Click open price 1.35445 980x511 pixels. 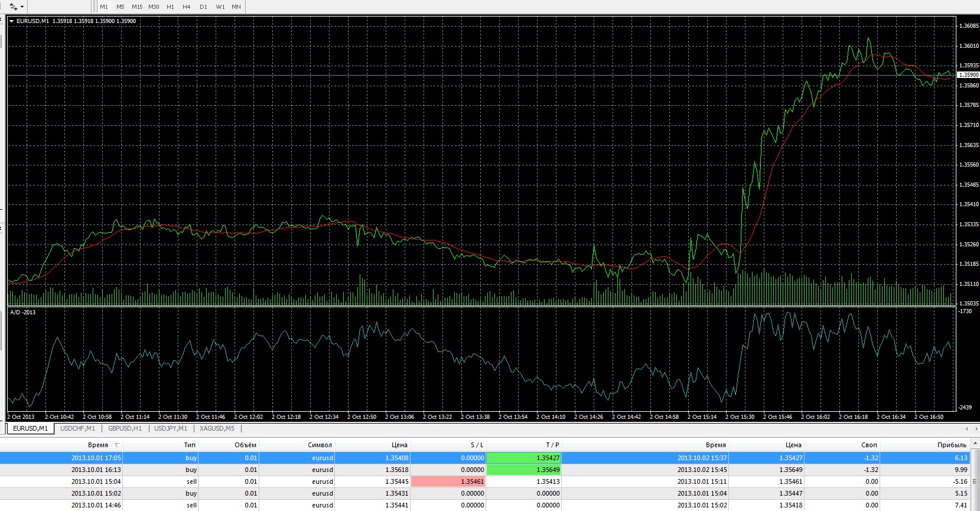point(397,481)
